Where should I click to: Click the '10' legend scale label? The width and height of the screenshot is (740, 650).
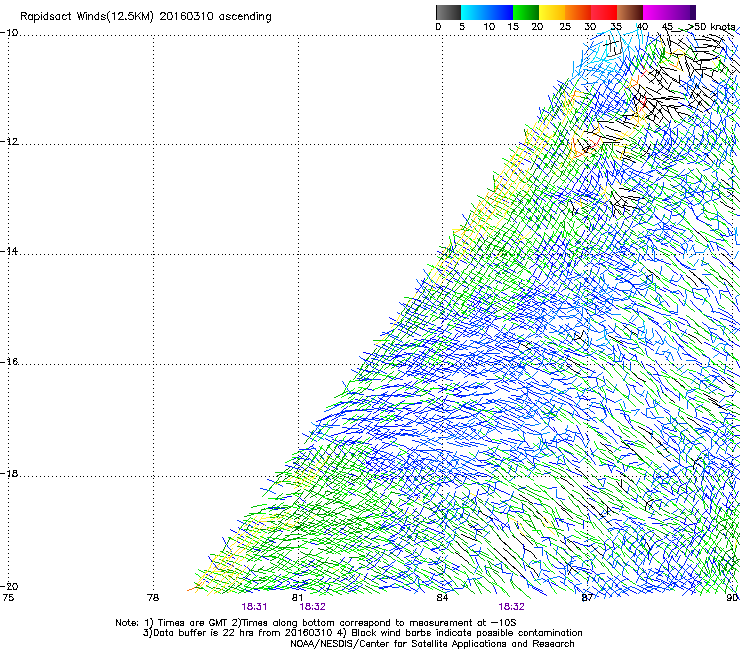pyautogui.click(x=489, y=27)
